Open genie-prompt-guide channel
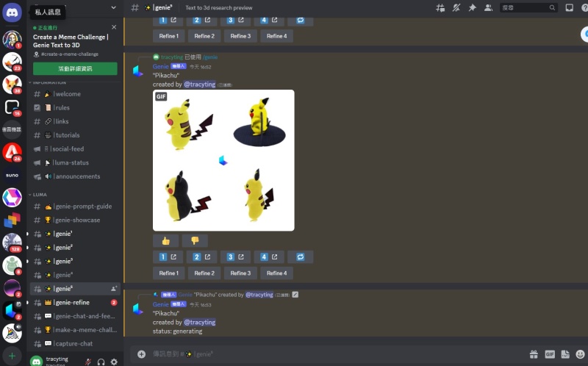Viewport: 588px width, 366px height. (75, 207)
